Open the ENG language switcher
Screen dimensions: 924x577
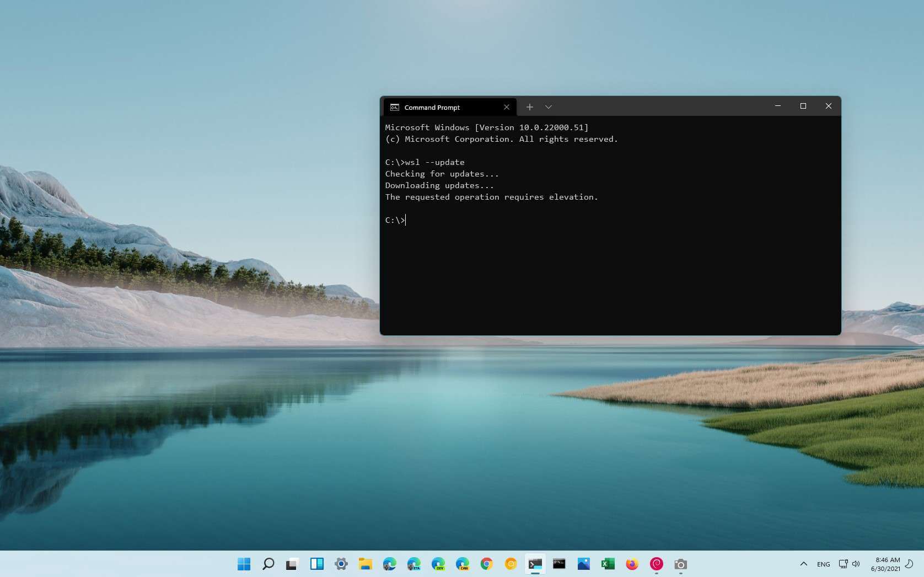point(823,564)
